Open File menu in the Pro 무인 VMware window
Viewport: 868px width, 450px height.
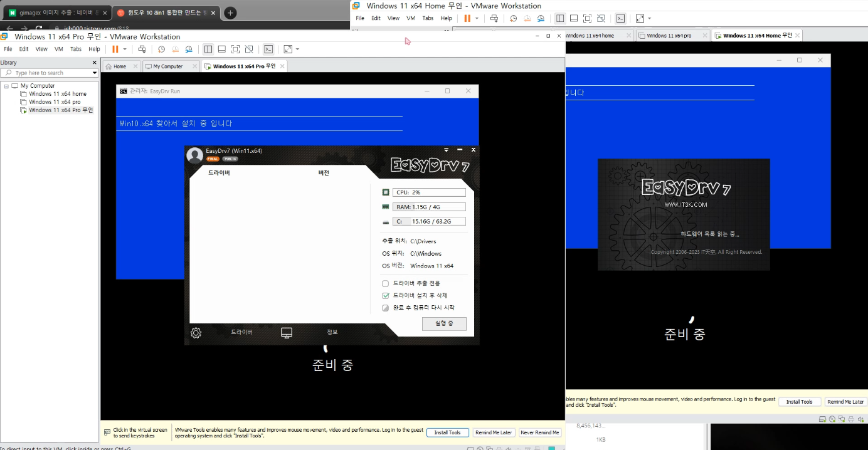coord(8,49)
